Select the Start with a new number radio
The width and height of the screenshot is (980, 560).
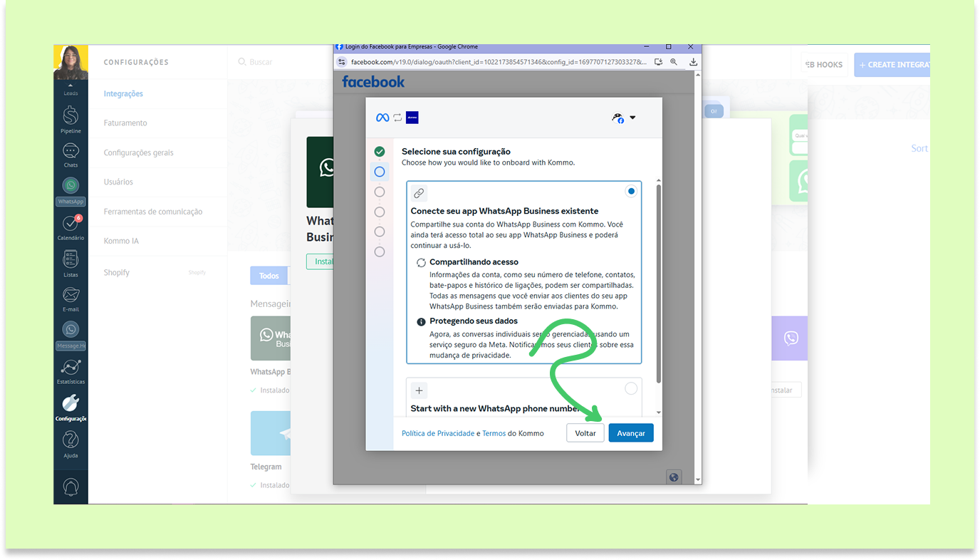631,388
